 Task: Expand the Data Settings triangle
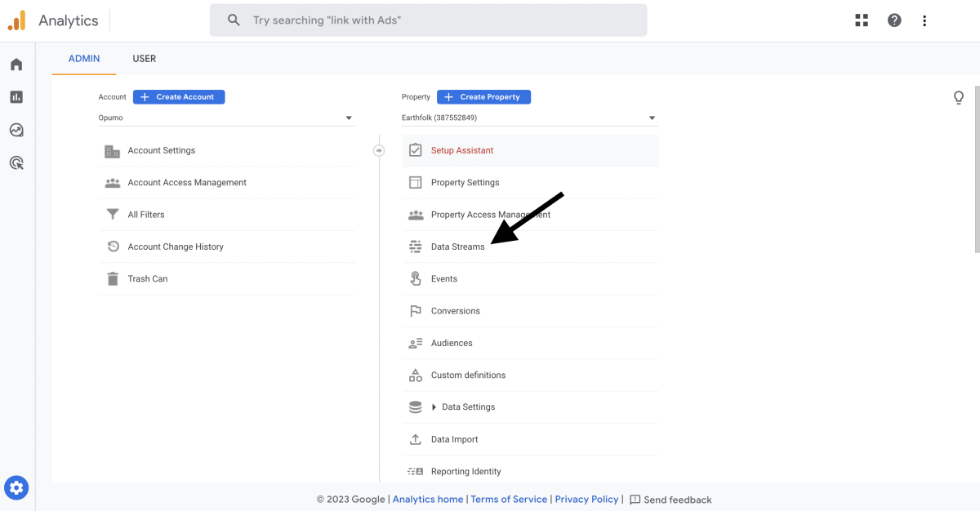coord(434,407)
